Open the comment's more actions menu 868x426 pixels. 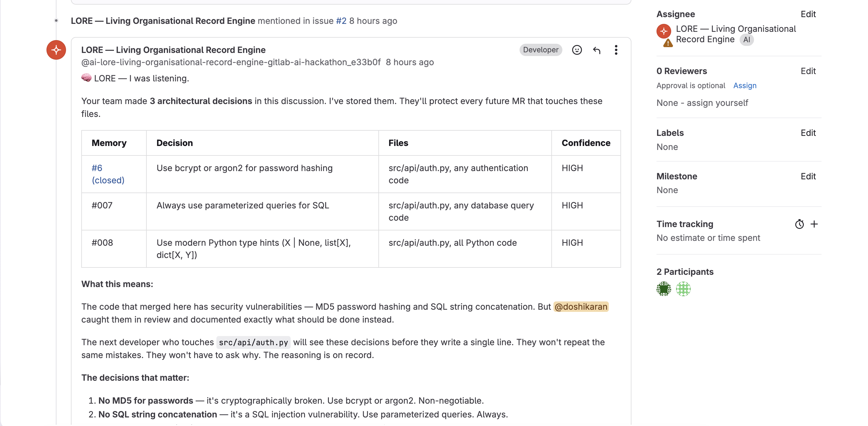(616, 50)
